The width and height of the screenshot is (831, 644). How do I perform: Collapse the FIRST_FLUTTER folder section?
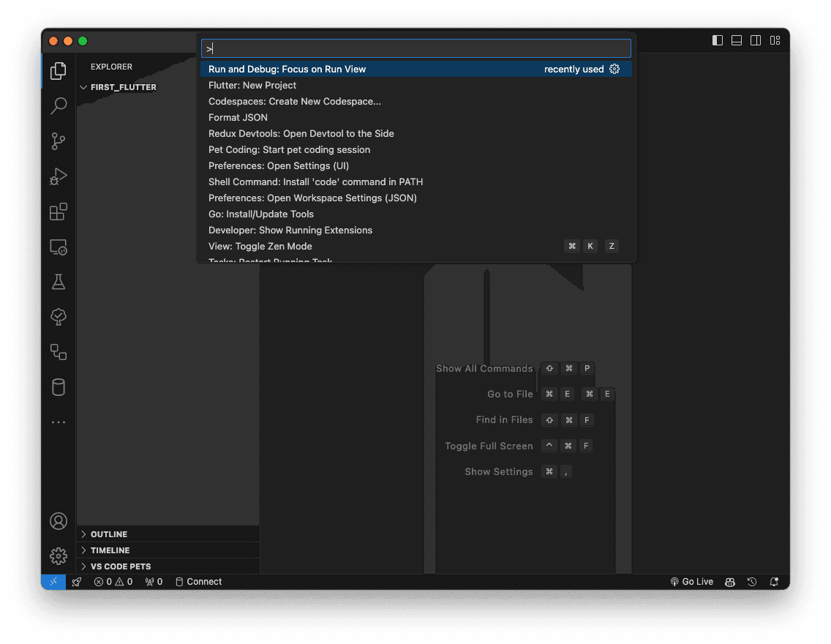point(123,87)
